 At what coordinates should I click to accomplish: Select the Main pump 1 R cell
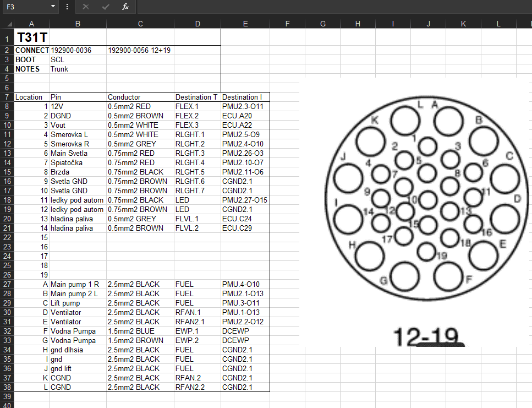[78, 285]
